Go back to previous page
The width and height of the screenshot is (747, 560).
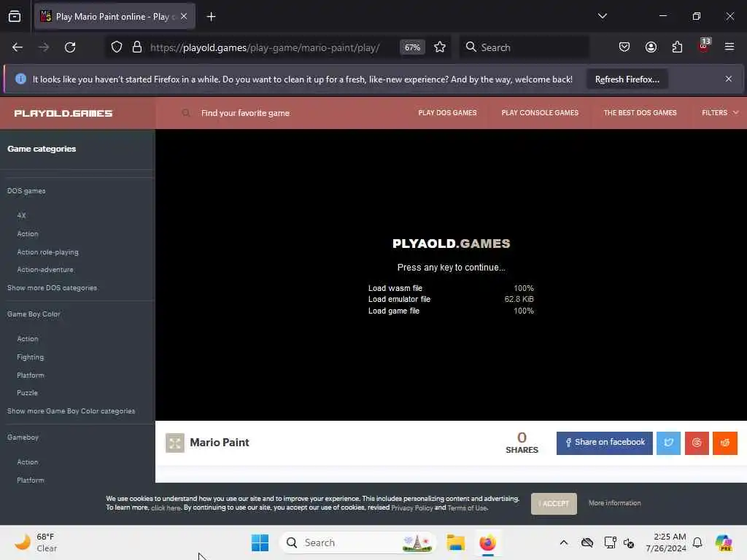tap(18, 47)
